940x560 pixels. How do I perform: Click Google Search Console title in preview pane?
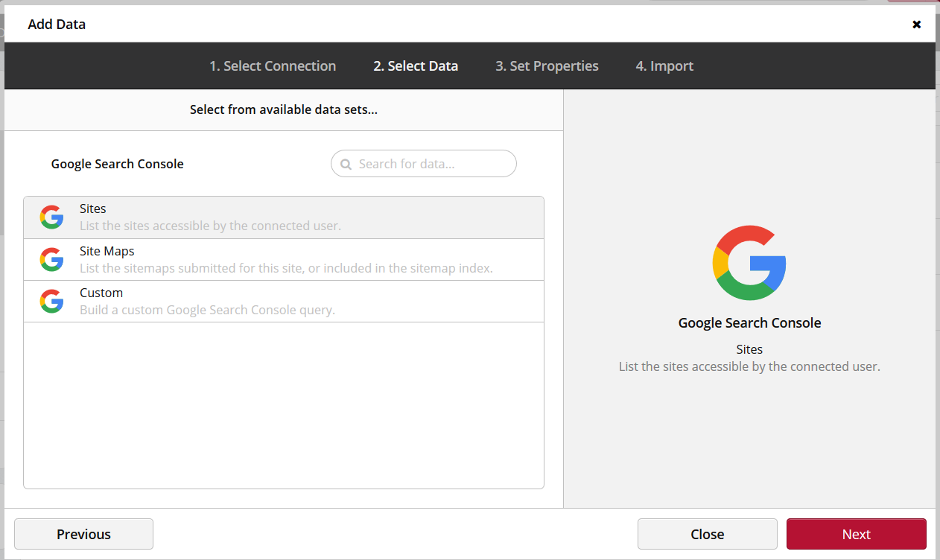tap(749, 323)
